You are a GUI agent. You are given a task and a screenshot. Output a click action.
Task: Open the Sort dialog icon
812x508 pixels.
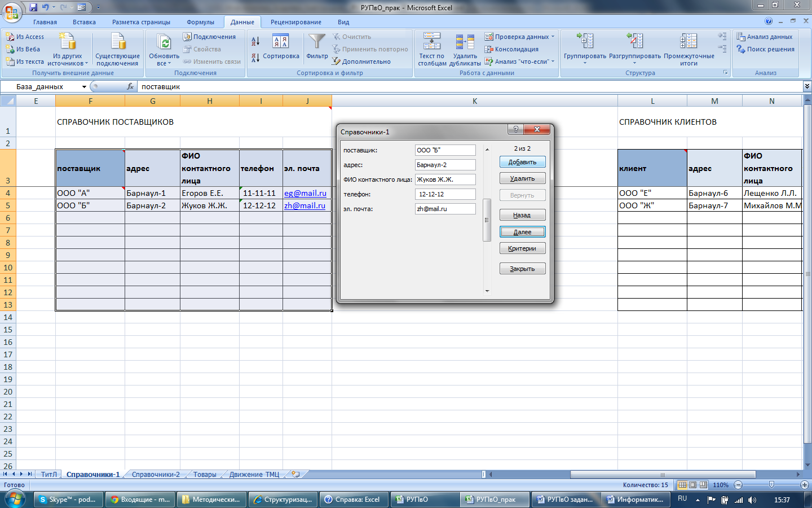pyautogui.click(x=280, y=41)
